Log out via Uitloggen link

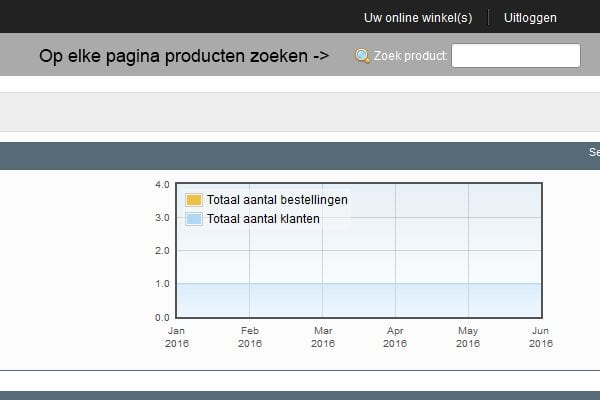point(530,18)
